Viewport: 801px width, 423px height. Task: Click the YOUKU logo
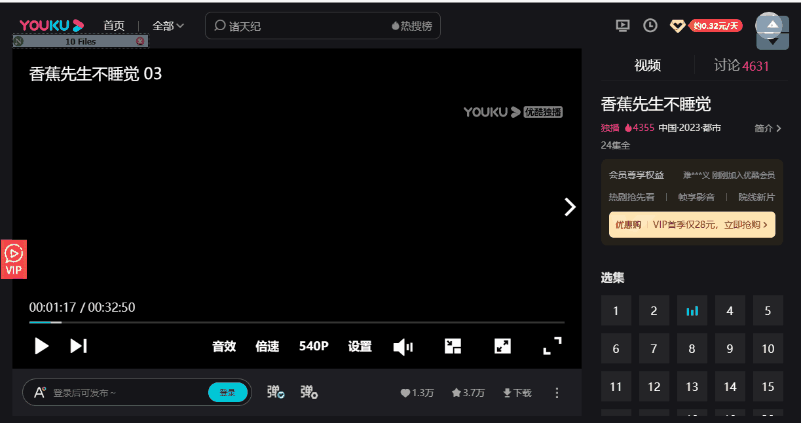coord(52,26)
